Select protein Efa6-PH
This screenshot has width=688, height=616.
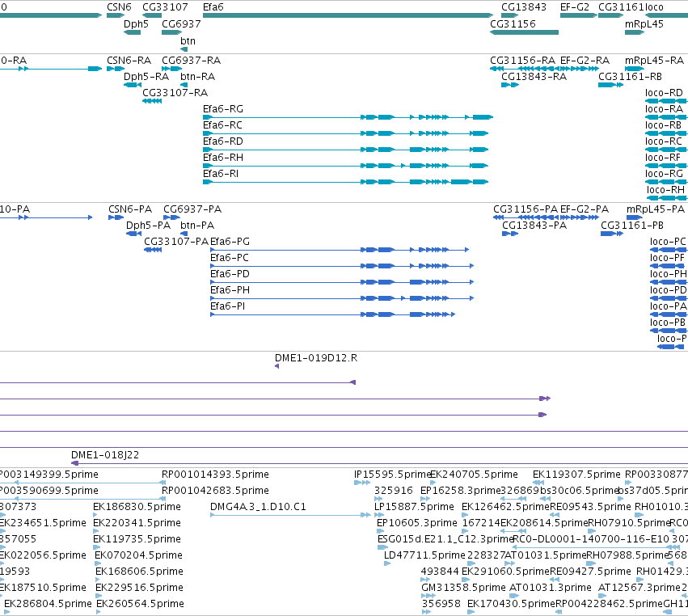[x=230, y=290]
